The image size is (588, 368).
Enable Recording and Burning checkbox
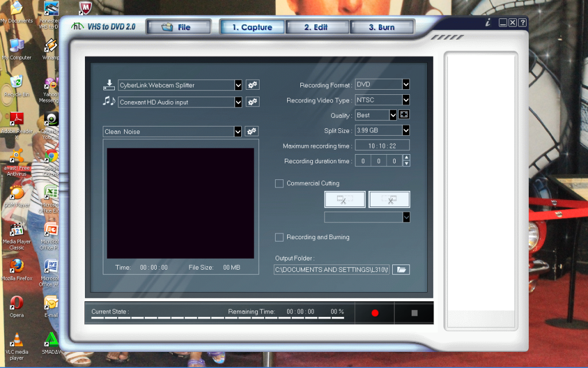tap(279, 237)
